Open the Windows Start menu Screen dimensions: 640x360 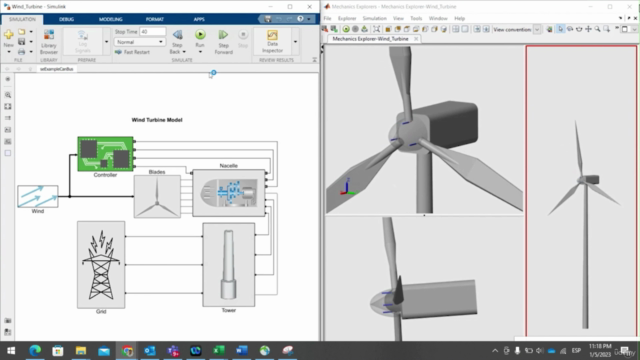[x=11, y=350]
